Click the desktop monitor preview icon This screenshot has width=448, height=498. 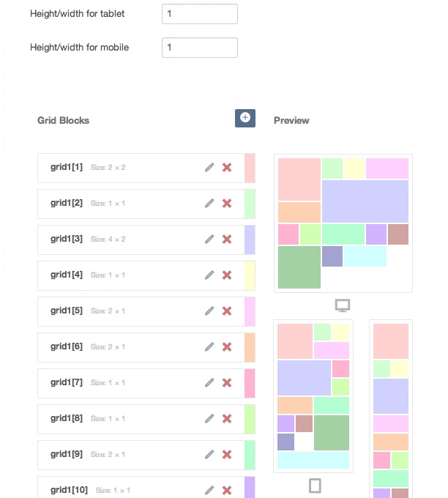[343, 305]
